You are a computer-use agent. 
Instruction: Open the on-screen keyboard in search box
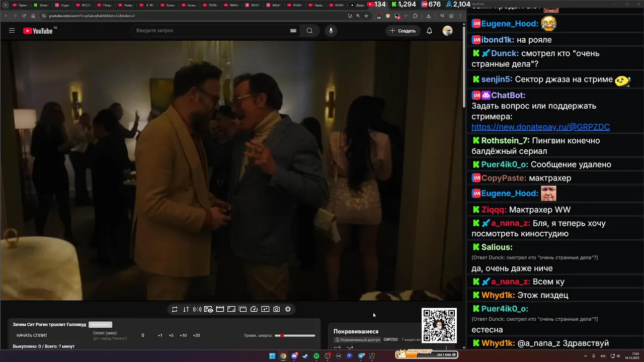pyautogui.click(x=293, y=31)
